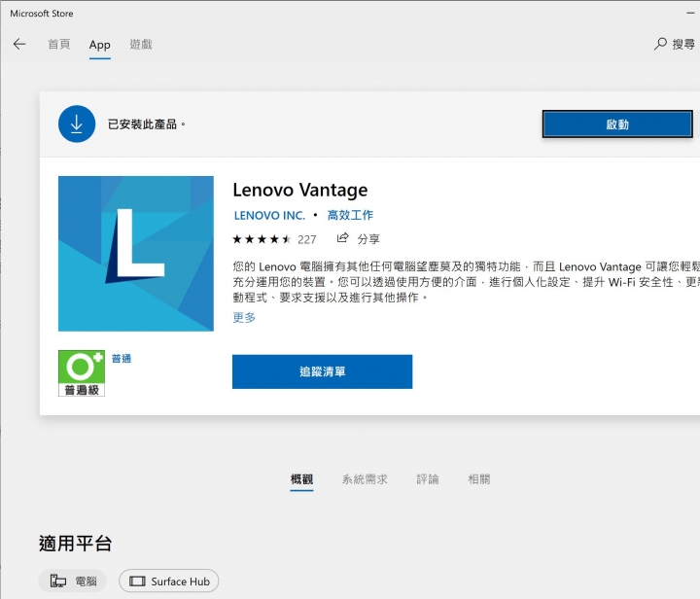The height and width of the screenshot is (599, 700).
Task: Select the 電腦 platform chip
Action: pyautogui.click(x=72, y=581)
